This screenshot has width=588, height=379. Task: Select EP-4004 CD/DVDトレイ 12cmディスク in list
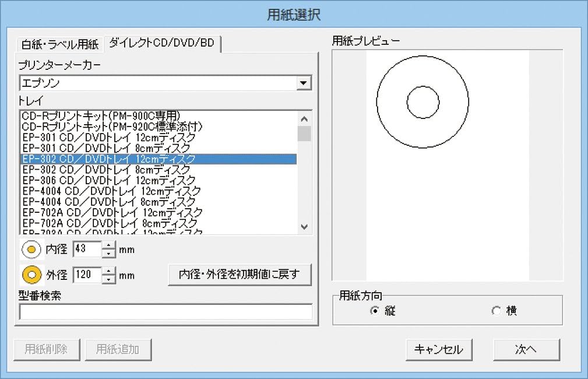coord(111,191)
